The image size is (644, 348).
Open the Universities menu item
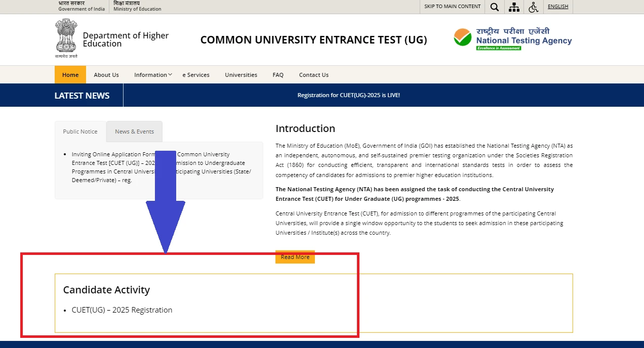click(x=240, y=74)
